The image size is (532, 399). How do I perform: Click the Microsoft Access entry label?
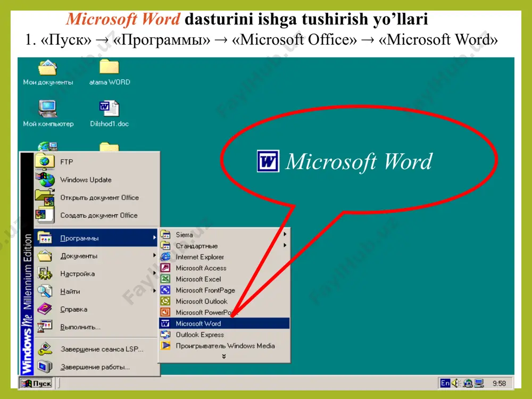[201, 268]
